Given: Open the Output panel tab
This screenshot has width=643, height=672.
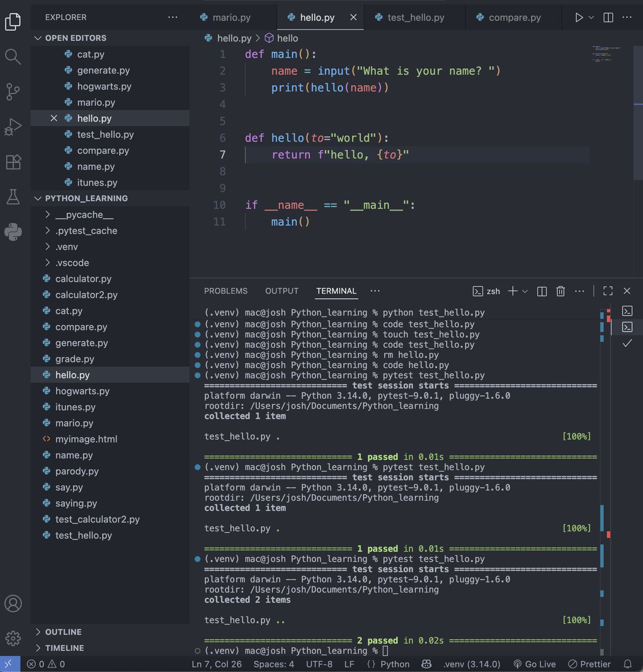Looking at the screenshot, I should (282, 291).
